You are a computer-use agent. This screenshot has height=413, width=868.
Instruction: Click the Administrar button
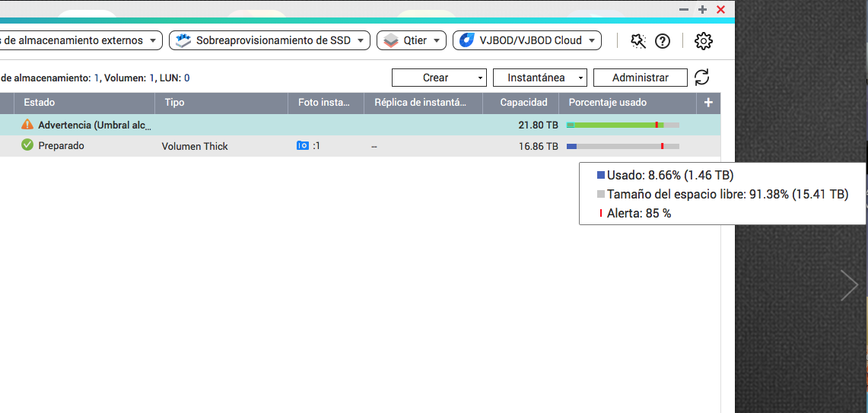tap(640, 78)
